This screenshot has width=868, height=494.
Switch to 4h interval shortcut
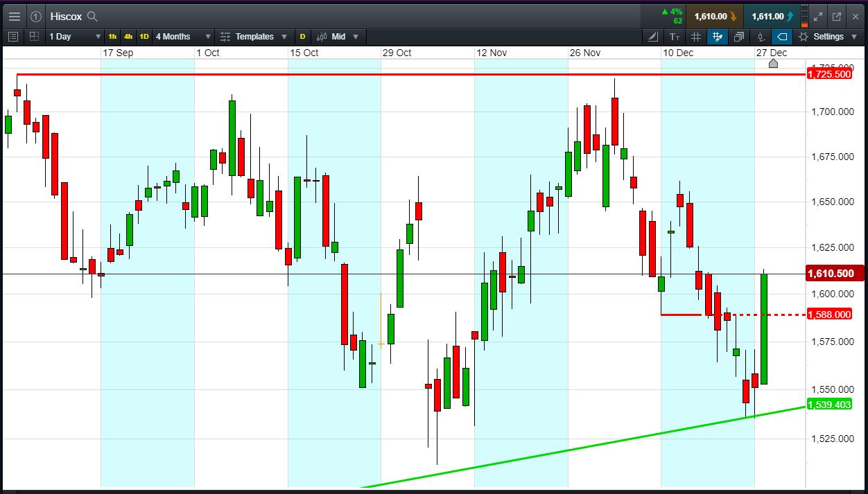pyautogui.click(x=128, y=36)
